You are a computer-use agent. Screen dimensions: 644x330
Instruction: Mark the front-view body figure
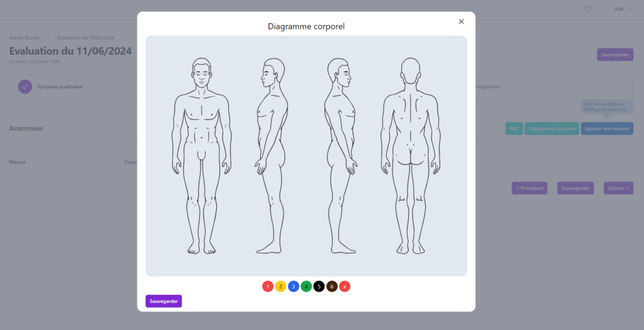(201, 156)
